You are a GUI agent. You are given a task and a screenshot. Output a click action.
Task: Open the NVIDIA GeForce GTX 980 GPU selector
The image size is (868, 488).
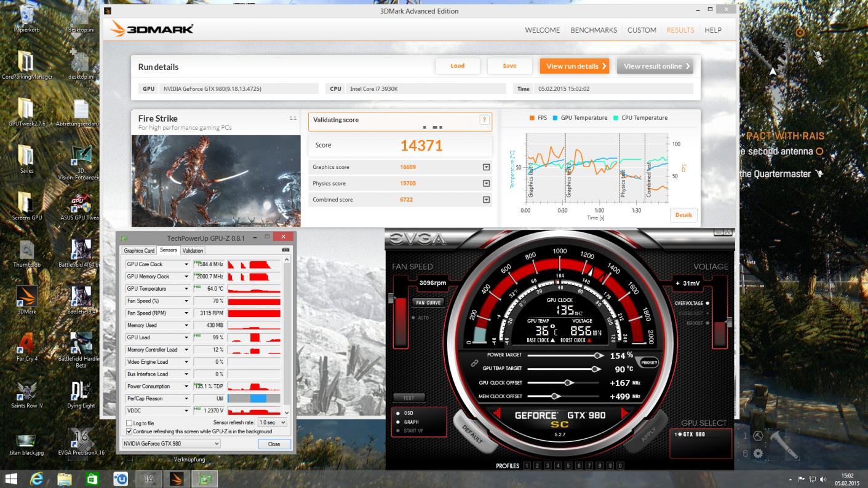pos(170,444)
